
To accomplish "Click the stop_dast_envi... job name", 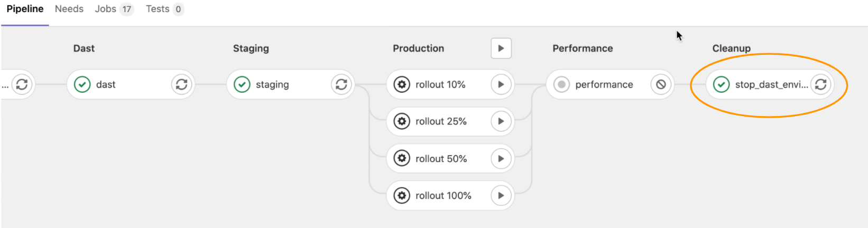I will (771, 84).
